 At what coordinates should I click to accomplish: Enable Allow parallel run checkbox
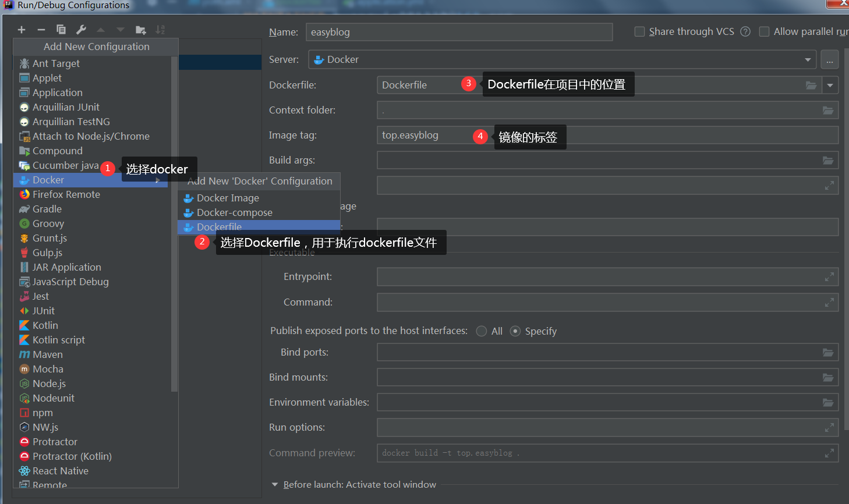coord(764,31)
